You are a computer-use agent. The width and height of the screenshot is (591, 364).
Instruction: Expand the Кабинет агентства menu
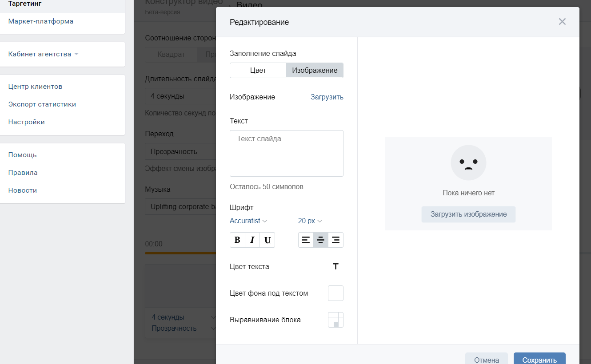(43, 54)
